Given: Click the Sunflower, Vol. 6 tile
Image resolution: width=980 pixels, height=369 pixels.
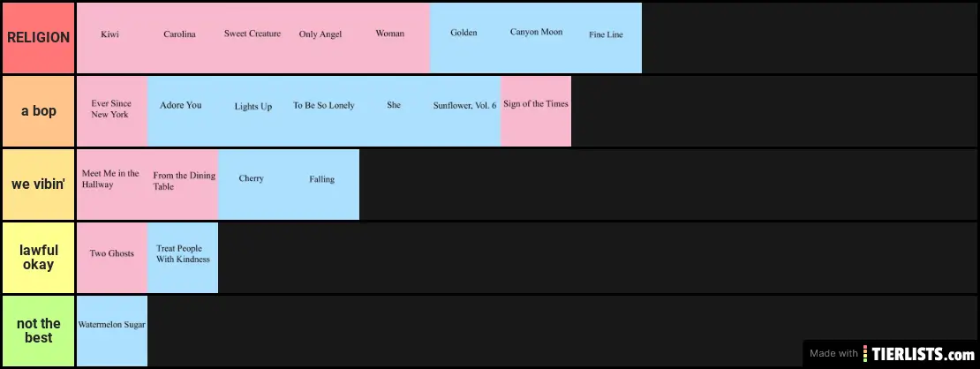Looking at the screenshot, I should [x=465, y=111].
